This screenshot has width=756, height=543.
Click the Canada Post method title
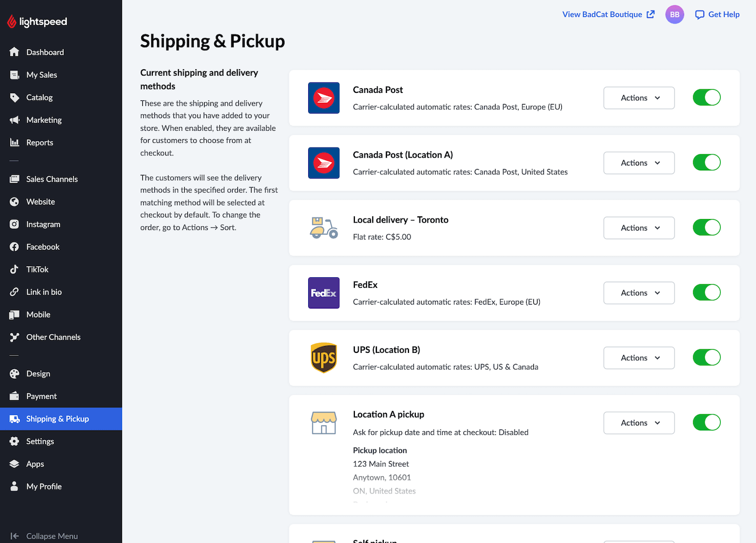[378, 90]
